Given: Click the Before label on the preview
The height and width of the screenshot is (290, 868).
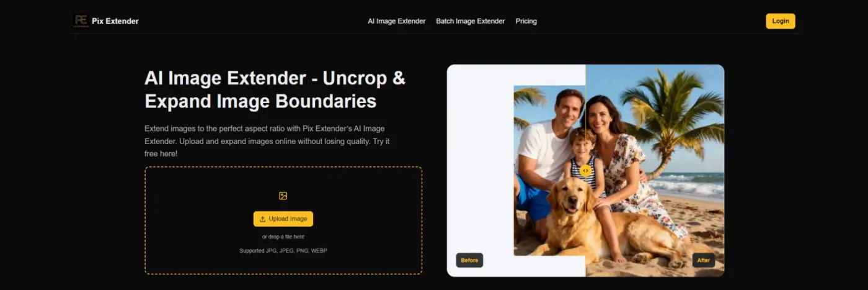Looking at the screenshot, I should pos(469,260).
